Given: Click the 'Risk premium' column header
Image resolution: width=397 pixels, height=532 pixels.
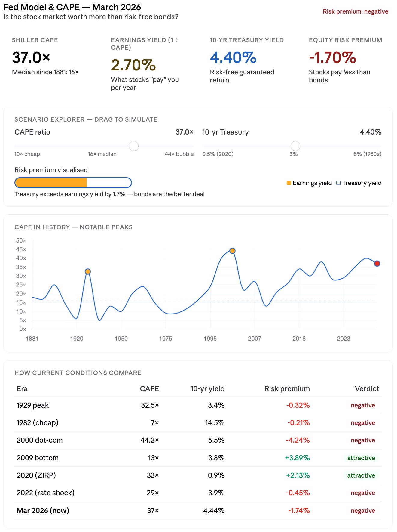Looking at the screenshot, I should [x=287, y=388].
